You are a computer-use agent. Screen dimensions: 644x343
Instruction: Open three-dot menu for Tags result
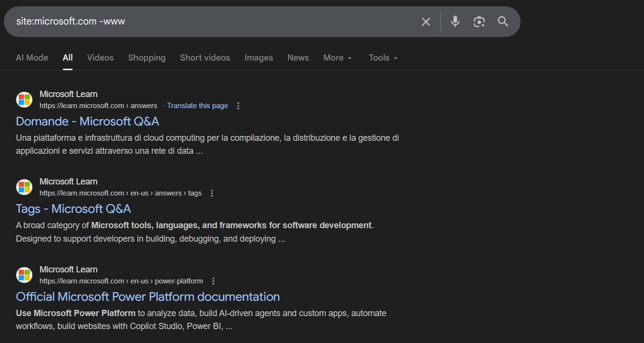click(212, 193)
